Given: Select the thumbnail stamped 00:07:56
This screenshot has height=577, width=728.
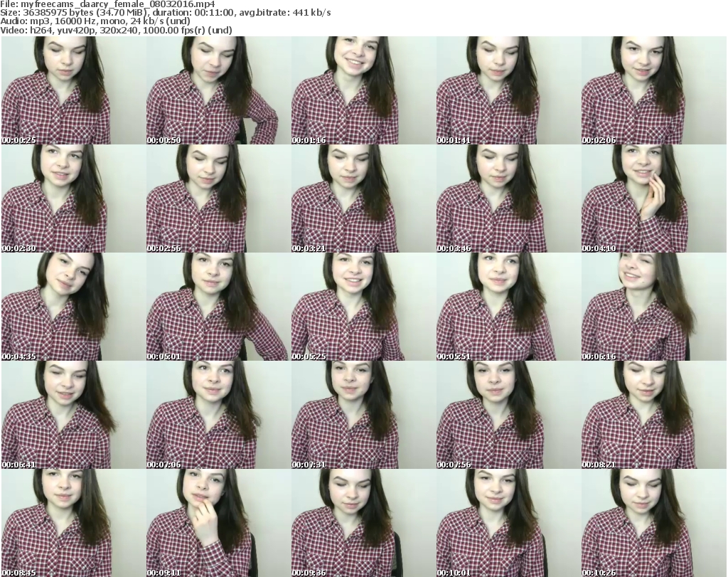Looking at the screenshot, I should click(x=508, y=415).
